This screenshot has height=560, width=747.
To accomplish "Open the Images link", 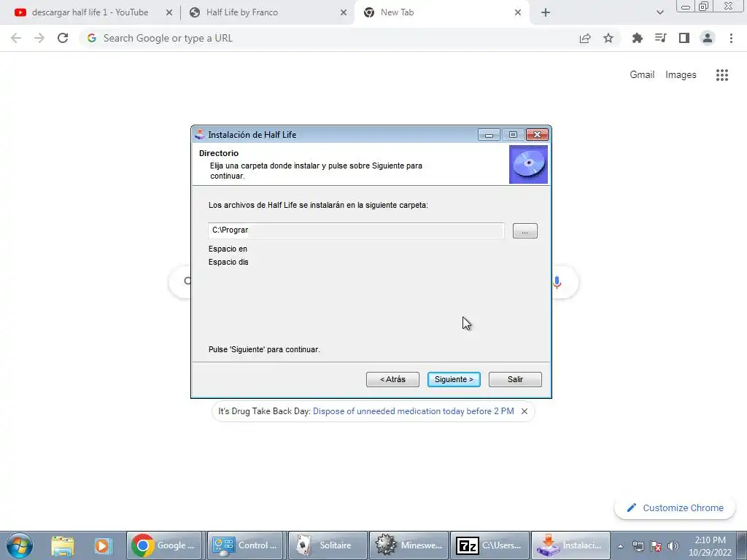I will coord(681,75).
